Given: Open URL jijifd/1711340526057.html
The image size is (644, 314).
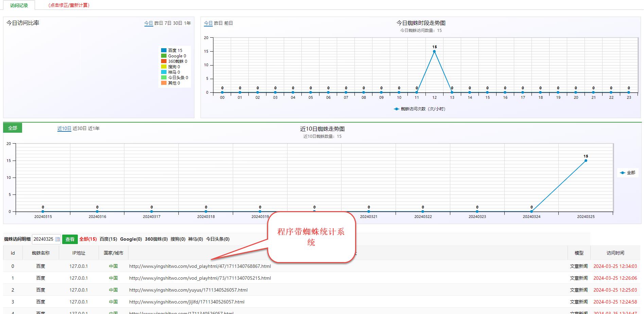Looking at the screenshot, I should point(187,302).
